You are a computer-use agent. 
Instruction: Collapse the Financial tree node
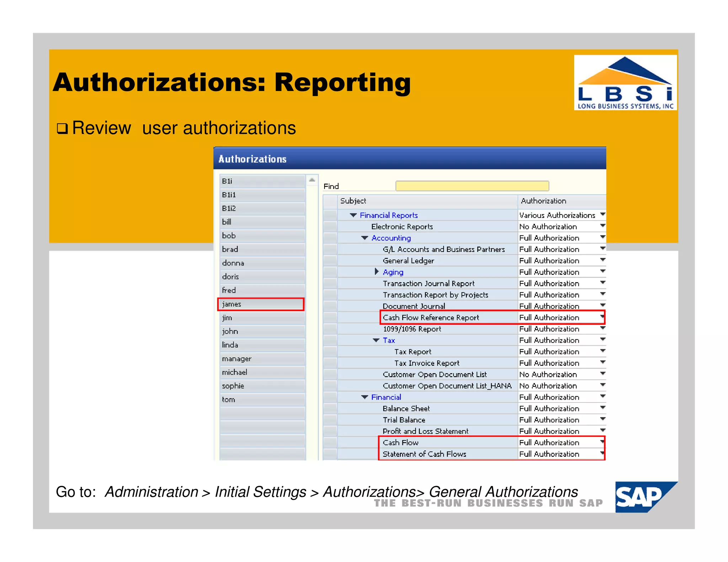tap(365, 397)
